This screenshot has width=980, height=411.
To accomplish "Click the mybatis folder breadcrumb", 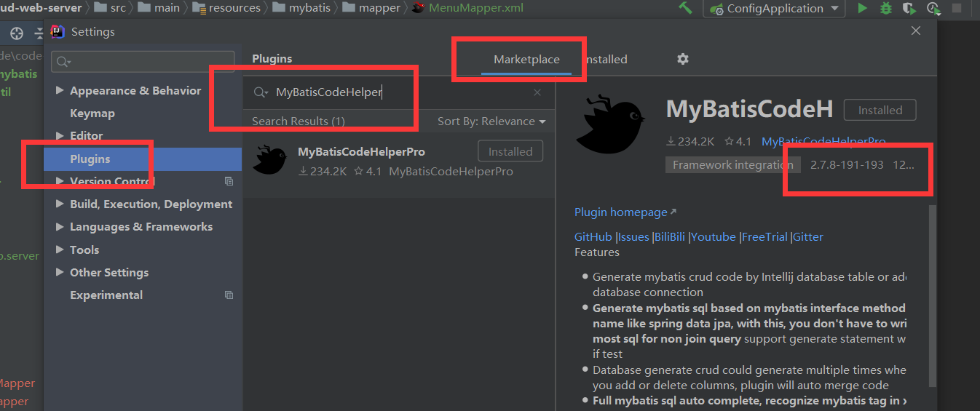I will 300,8.
